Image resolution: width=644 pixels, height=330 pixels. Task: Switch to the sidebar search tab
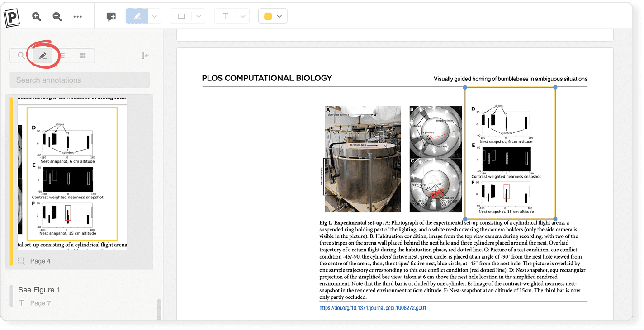[x=21, y=56]
